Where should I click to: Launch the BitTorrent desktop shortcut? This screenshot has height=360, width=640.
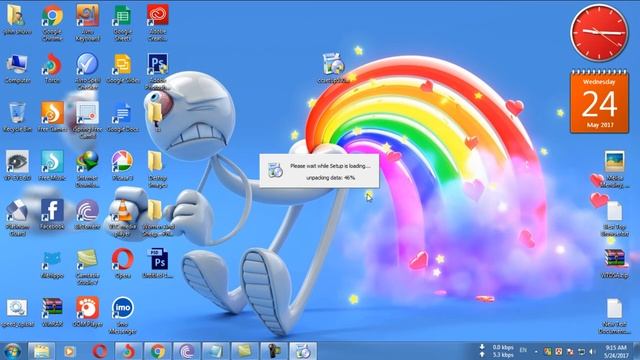87,214
